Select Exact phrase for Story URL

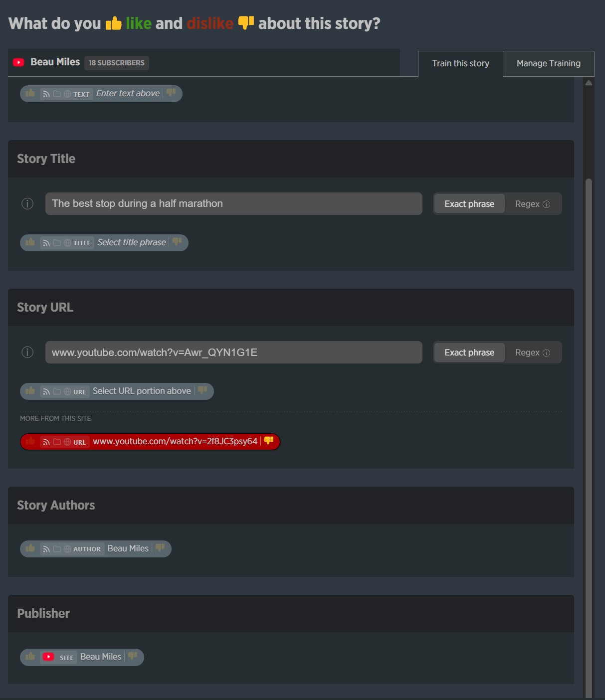pos(469,352)
